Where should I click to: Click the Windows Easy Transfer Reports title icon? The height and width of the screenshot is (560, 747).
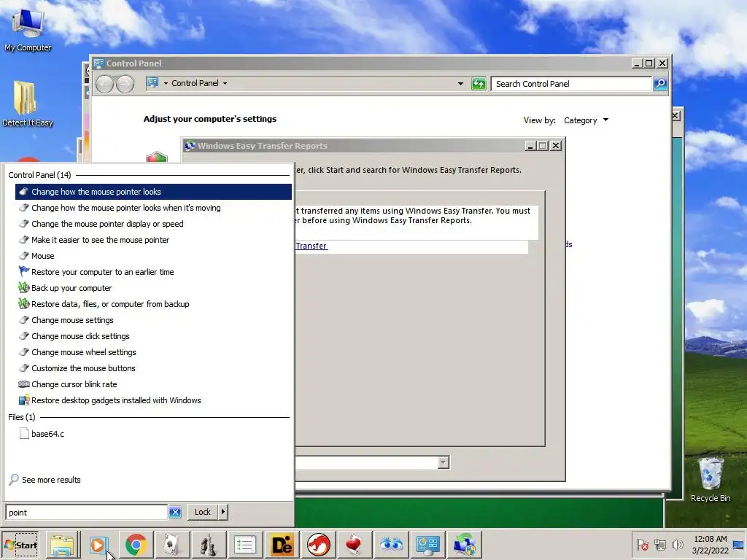point(190,146)
